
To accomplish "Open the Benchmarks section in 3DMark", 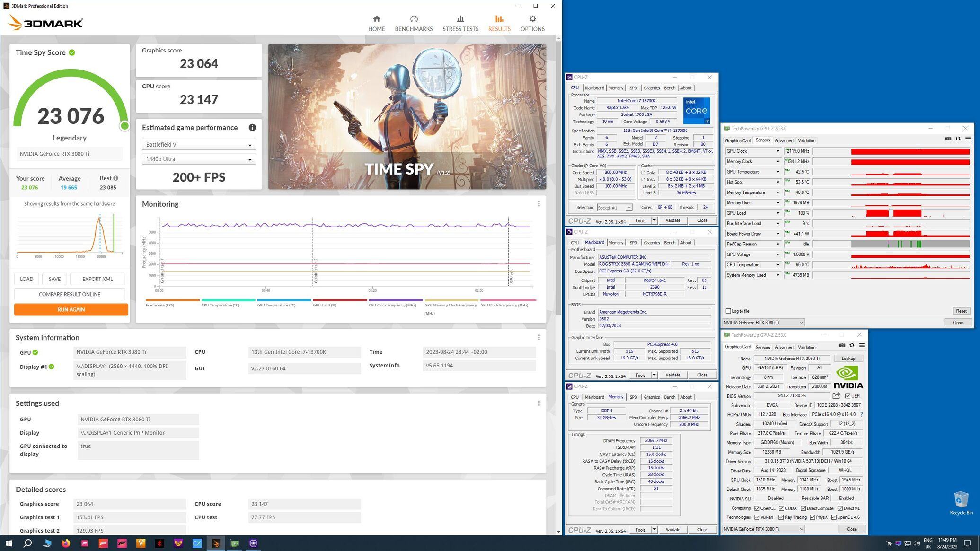I will click(414, 23).
